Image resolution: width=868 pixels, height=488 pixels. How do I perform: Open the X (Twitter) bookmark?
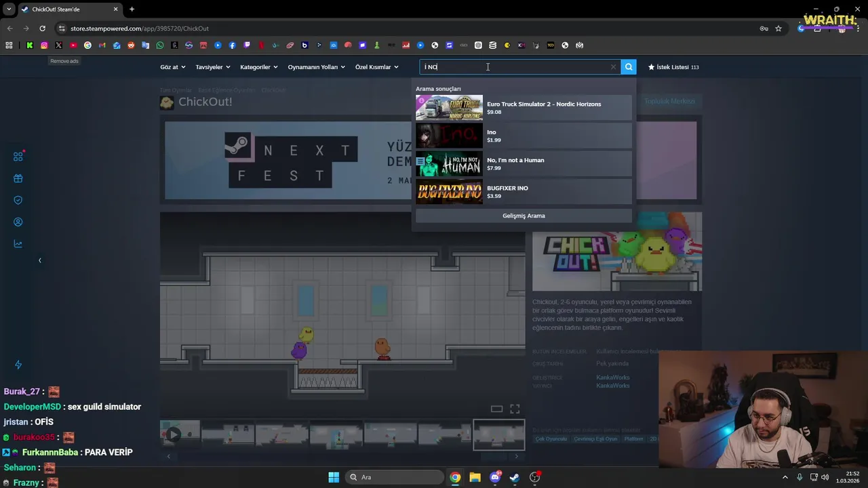coord(58,45)
